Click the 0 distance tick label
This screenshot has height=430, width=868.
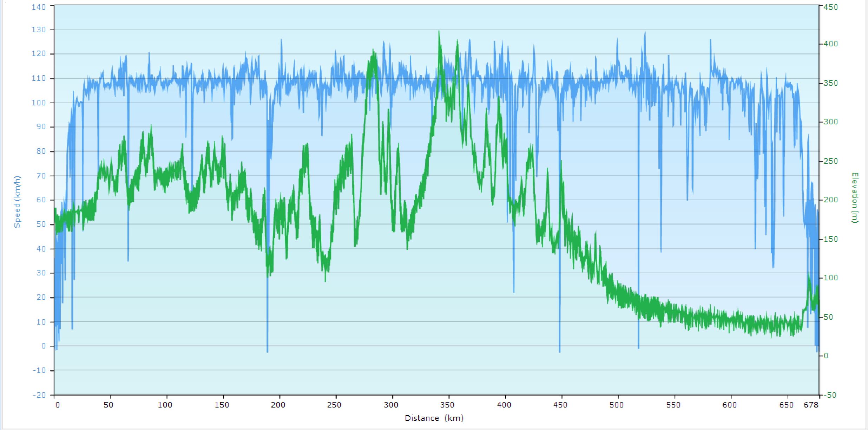click(x=57, y=405)
